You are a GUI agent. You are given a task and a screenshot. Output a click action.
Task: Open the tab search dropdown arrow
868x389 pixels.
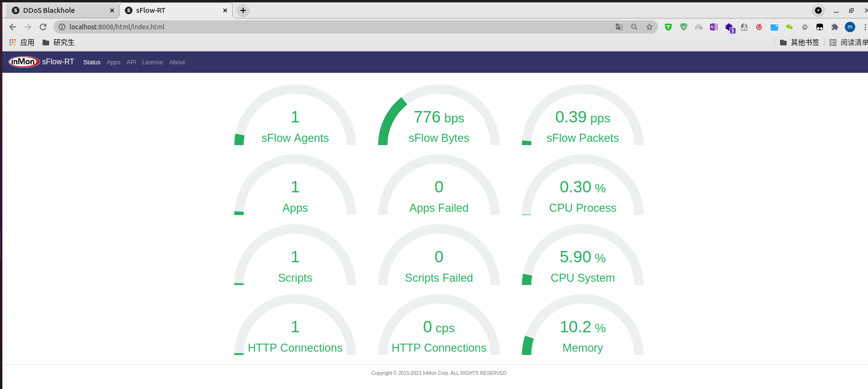tap(818, 10)
